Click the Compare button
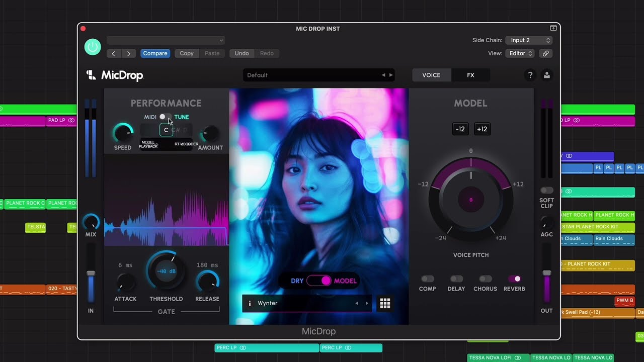The width and height of the screenshot is (644, 362). (x=155, y=53)
